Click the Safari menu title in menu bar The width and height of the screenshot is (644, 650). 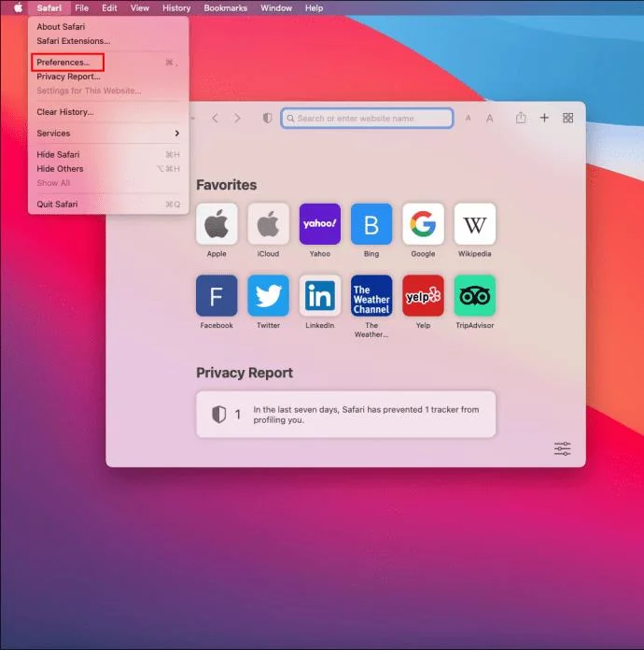coord(49,7)
